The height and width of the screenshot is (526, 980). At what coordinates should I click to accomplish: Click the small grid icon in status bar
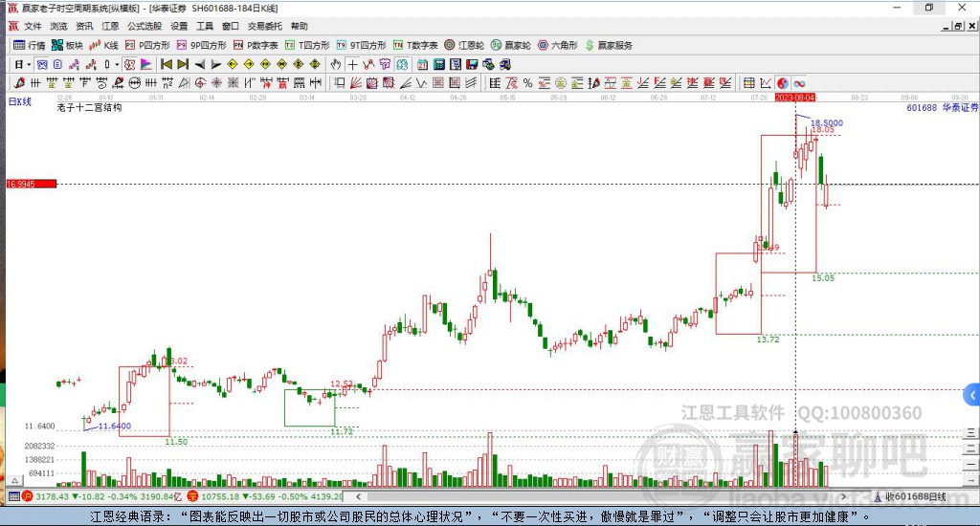(x=13, y=496)
